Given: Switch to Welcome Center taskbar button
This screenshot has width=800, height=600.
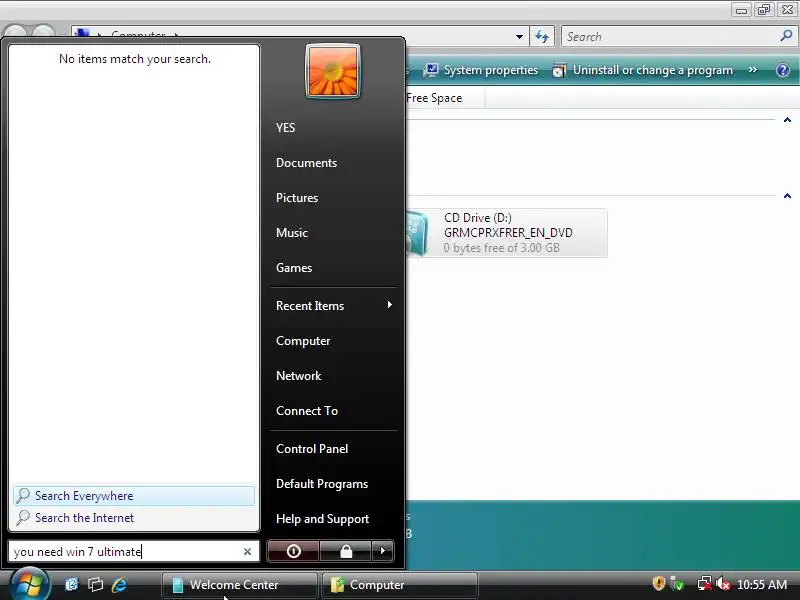Looking at the screenshot, I should coord(240,585).
